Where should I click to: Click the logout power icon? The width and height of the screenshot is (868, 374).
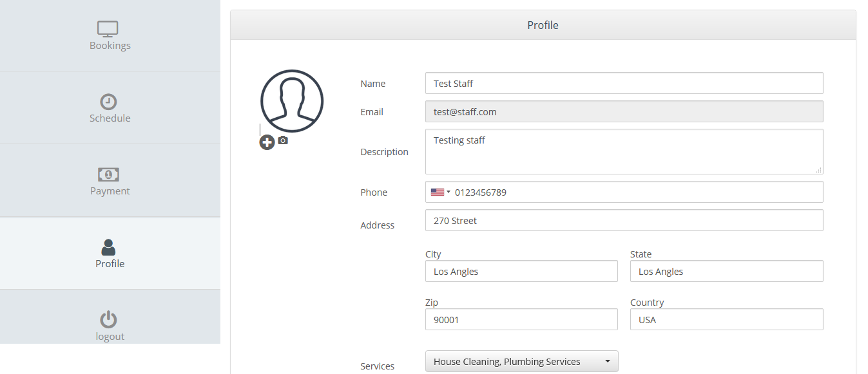click(x=108, y=320)
